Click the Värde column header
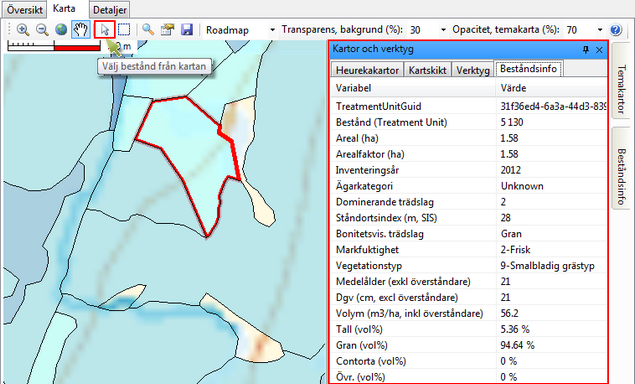Screen dimensions: 635x384 point(551,88)
